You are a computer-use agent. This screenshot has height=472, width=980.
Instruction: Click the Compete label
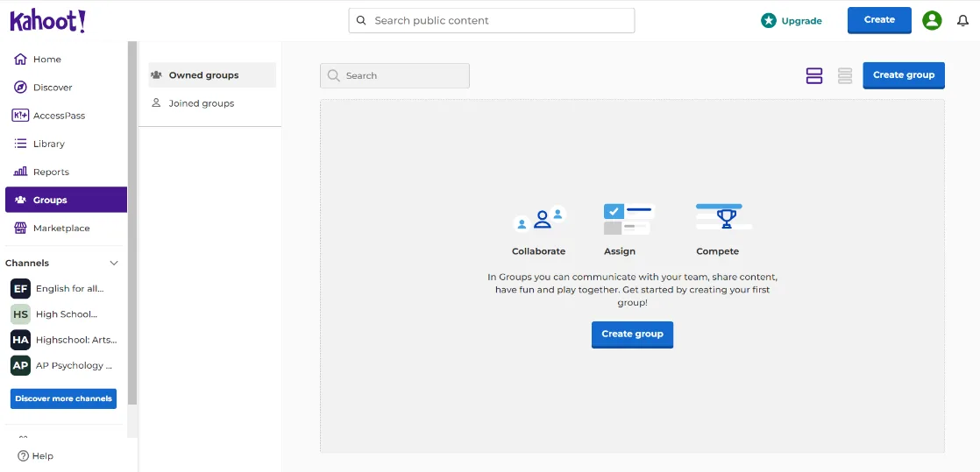click(x=718, y=251)
